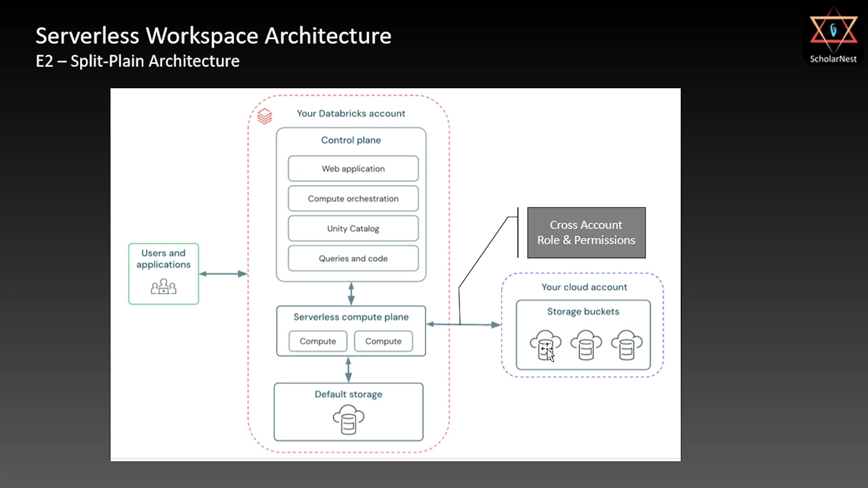
Task: Select the Web application box
Action: tap(353, 169)
